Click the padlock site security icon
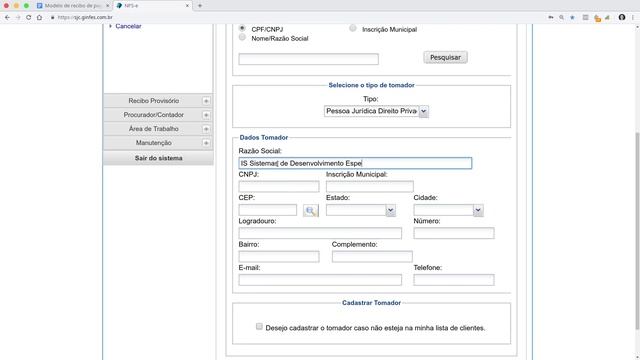Image resolution: width=640 pixels, height=360 pixels. [53, 18]
